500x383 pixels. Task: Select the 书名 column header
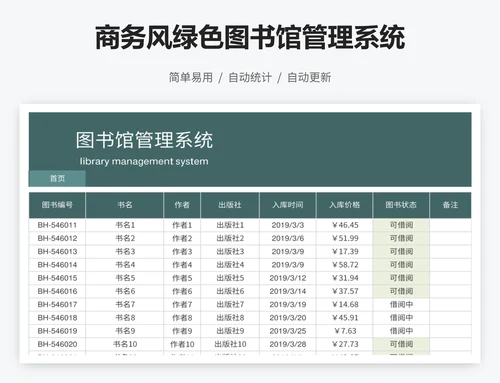pos(125,205)
